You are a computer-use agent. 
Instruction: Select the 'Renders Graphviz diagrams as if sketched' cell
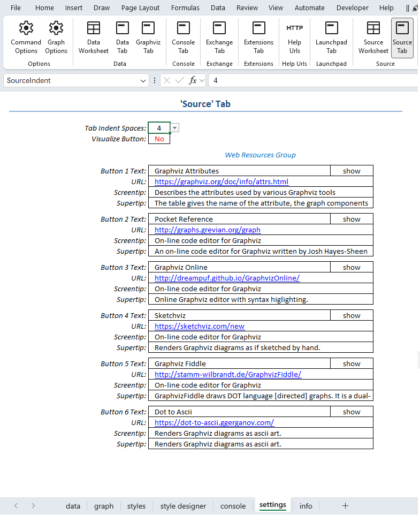261,348
